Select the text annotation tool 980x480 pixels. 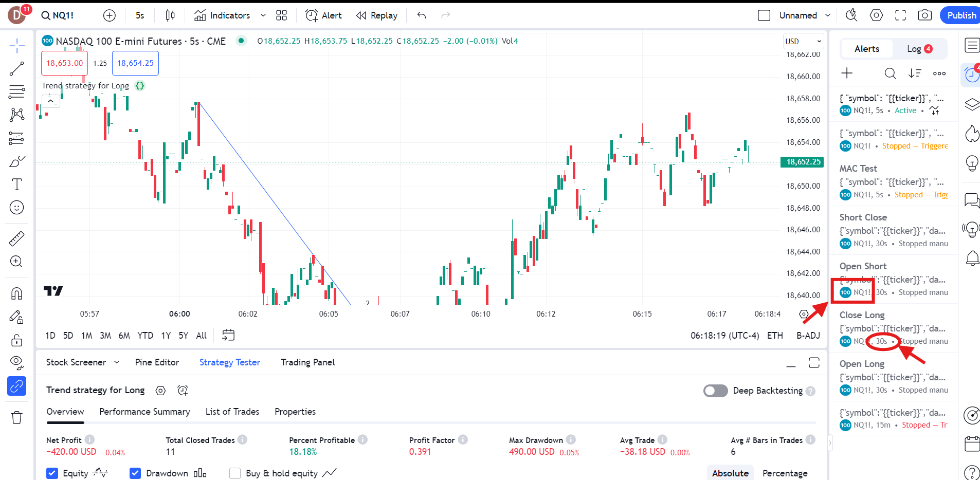click(16, 184)
